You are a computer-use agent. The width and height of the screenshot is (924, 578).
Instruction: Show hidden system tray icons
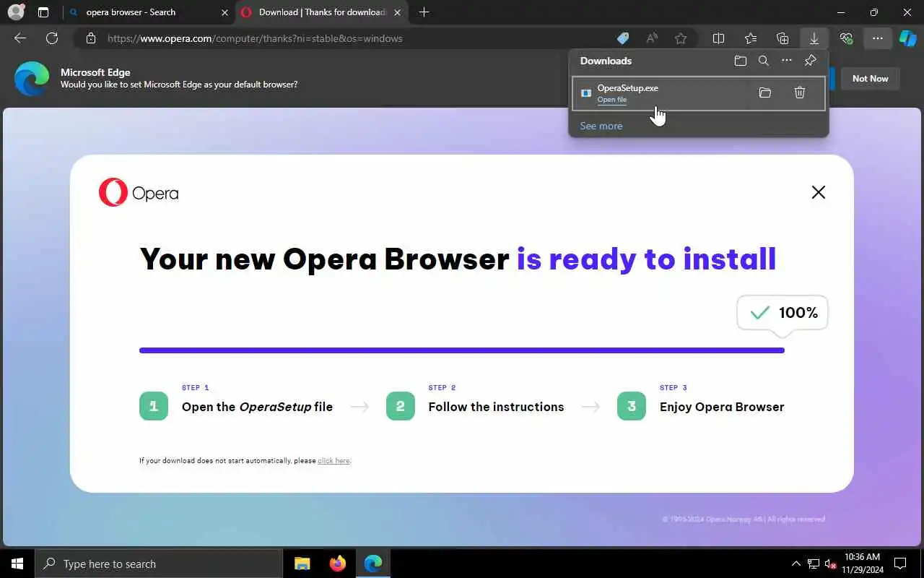point(796,564)
